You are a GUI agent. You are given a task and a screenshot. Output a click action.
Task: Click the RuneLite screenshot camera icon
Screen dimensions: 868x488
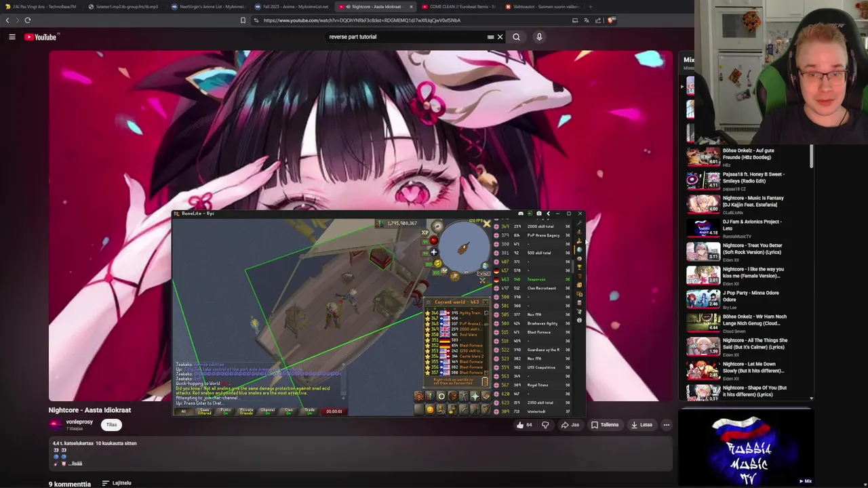pyautogui.click(x=539, y=213)
